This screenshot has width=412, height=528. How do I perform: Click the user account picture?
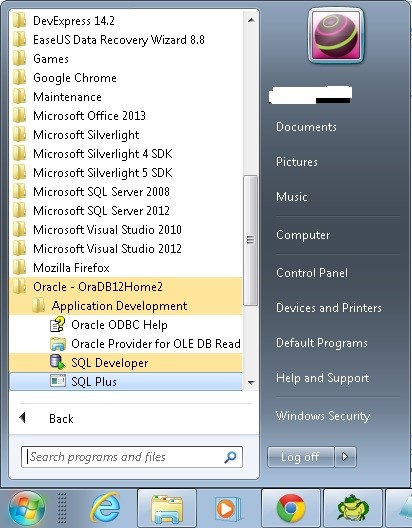tap(336, 36)
